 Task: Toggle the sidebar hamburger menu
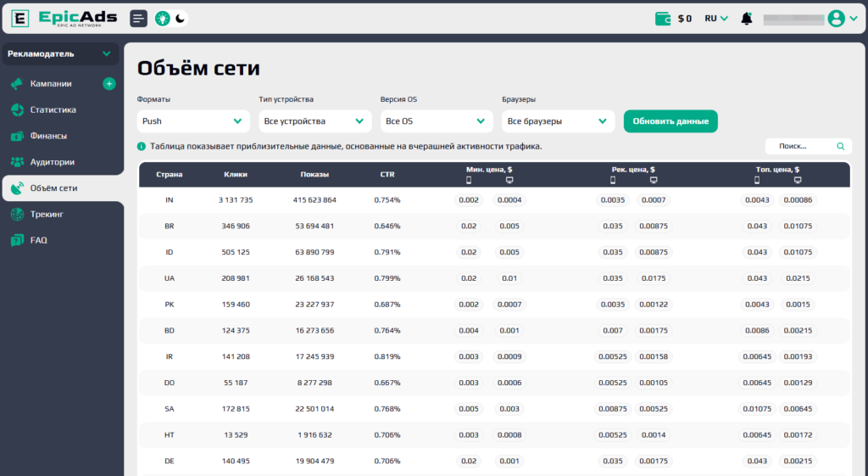(138, 19)
